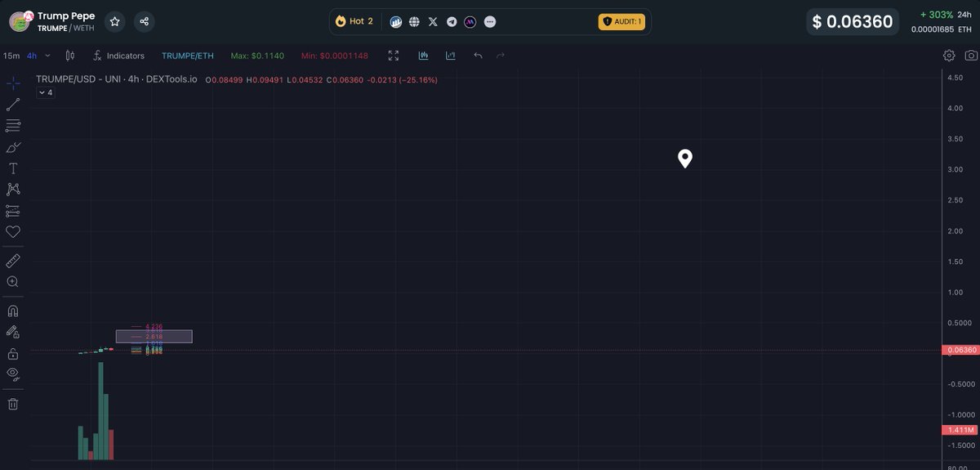Click the Trump Pepe token logo
980x470 pixels.
tap(20, 21)
